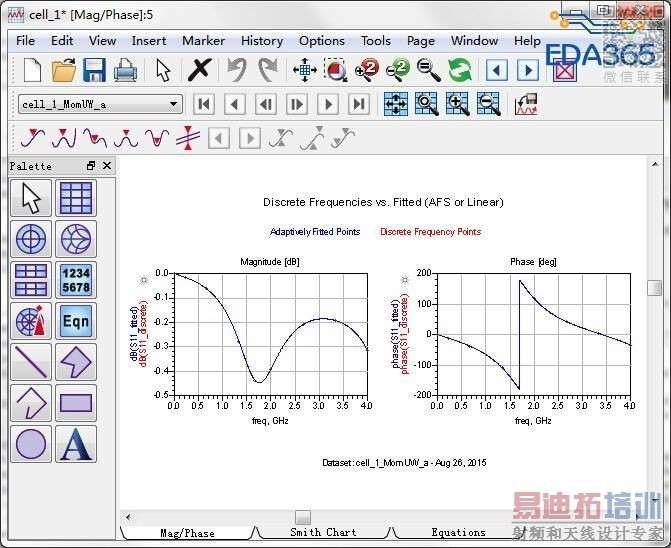
Task: Close the Palette panel
Action: click(107, 166)
